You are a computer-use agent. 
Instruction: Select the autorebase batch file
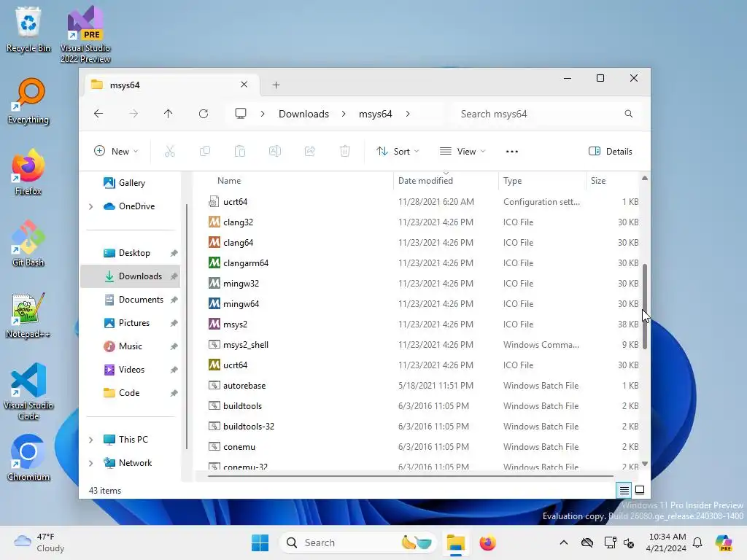coord(423,386)
